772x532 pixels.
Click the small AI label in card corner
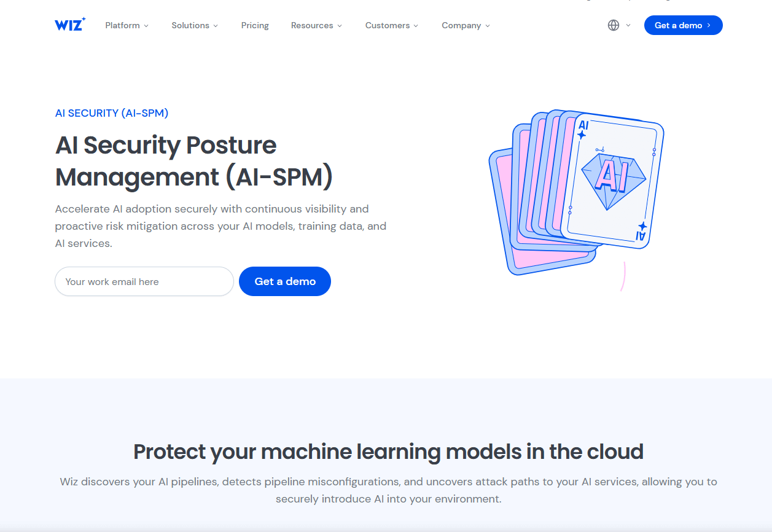[x=583, y=126]
